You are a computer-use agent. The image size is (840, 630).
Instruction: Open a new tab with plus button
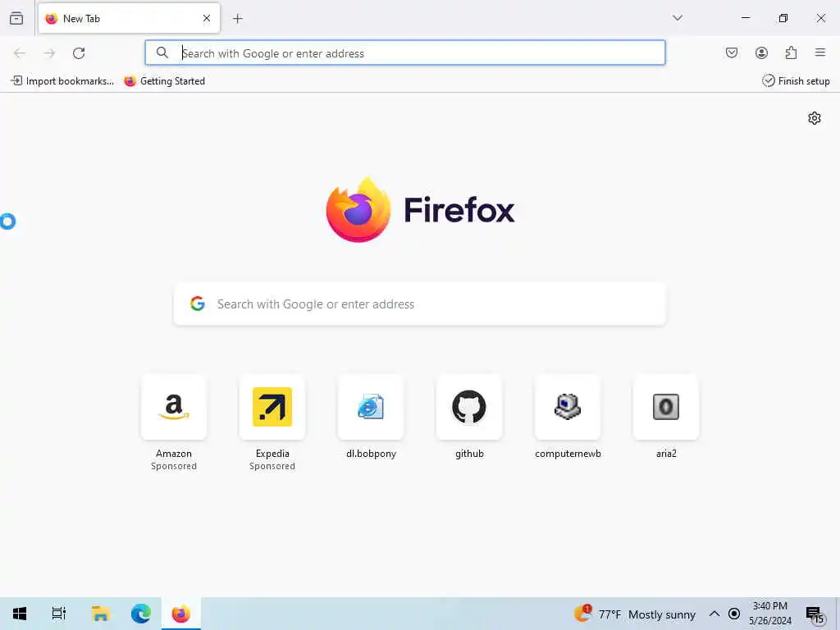[x=238, y=19]
